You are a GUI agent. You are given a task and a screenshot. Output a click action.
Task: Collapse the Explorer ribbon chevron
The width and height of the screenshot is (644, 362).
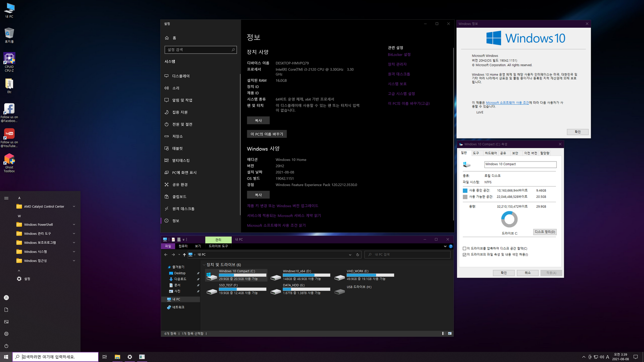(445, 246)
